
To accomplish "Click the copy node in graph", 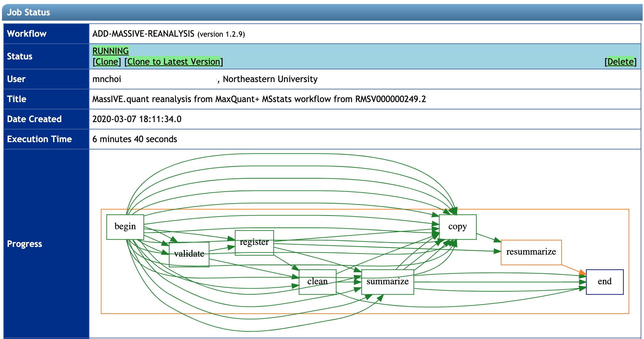I will [457, 227].
